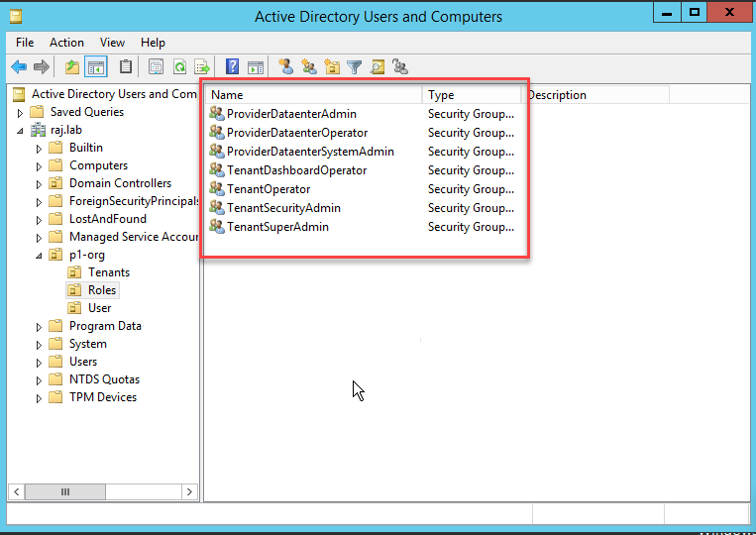This screenshot has height=535, width=756.
Task: Select the Builtin tree label
Action: click(86, 148)
